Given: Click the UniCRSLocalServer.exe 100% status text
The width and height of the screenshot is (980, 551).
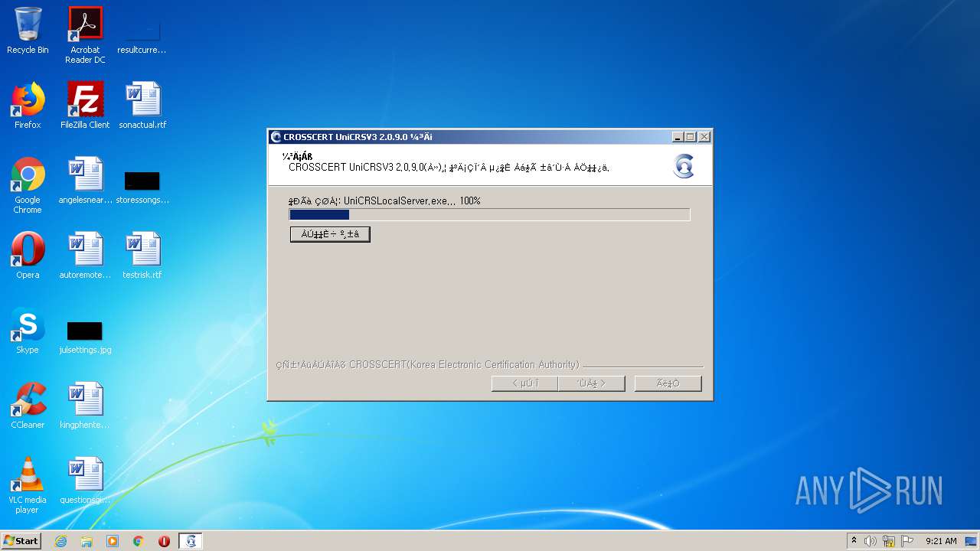Looking at the screenshot, I should [x=384, y=201].
